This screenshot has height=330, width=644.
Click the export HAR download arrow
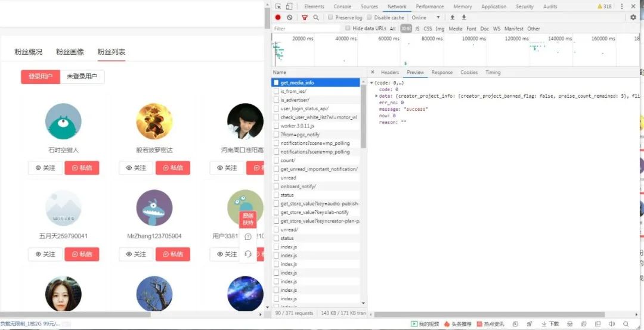464,17
